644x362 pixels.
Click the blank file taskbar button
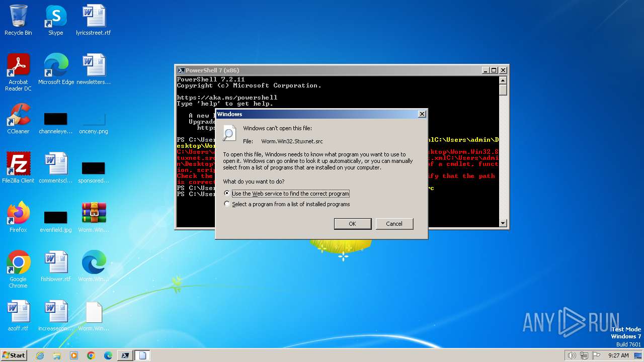tap(142, 355)
